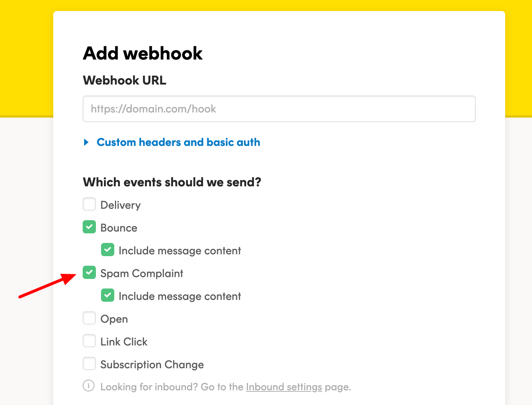The image size is (532, 405).
Task: Click the Webhook URL field label
Action: [125, 80]
